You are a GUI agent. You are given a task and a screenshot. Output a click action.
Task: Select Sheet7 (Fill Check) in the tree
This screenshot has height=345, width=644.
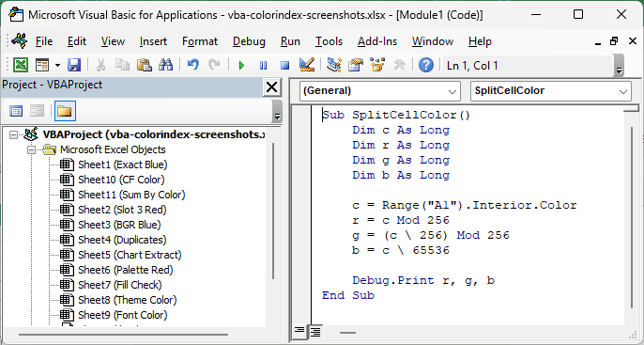(119, 285)
